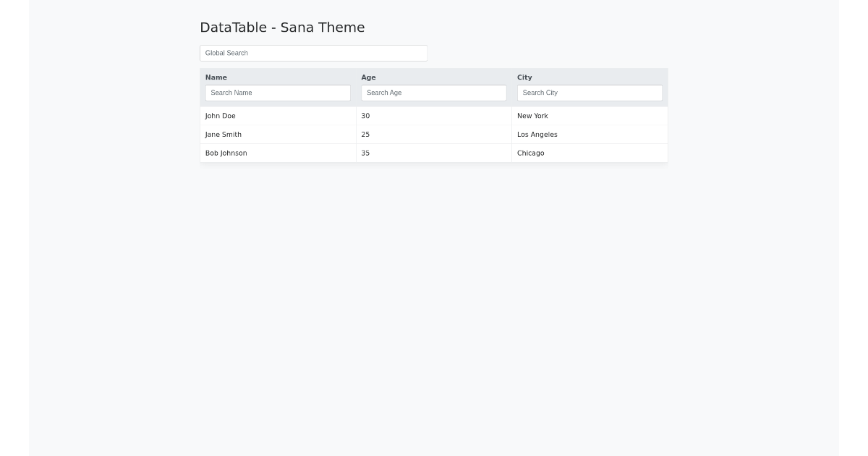Click the Age column header label
Viewport: 868px width, 456px height.
368,77
